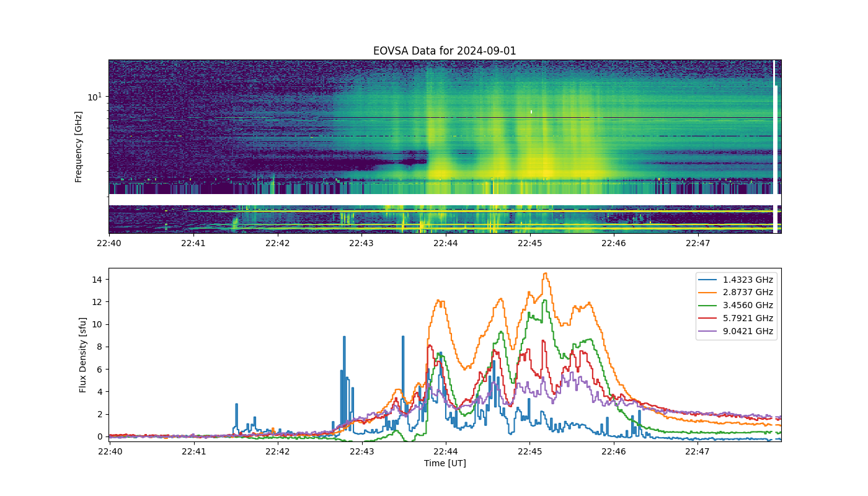Click the 'Time [UT]' axis label
868x496 pixels.
[445, 463]
